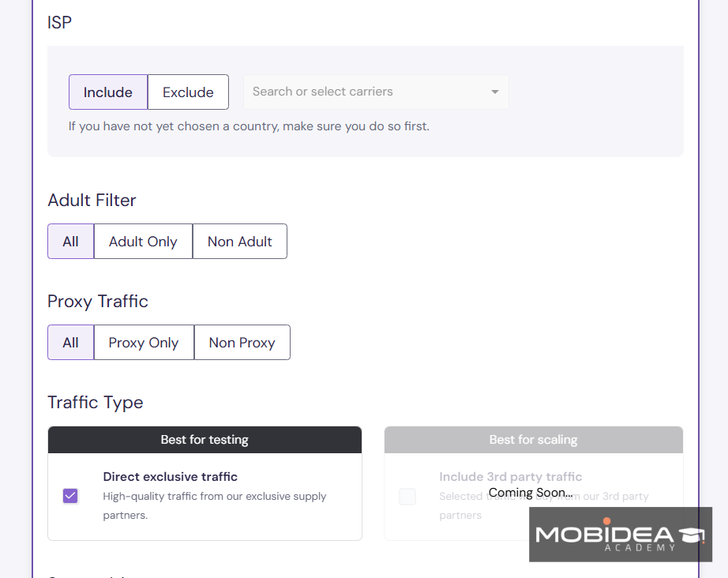Click the Traffic Type heading

[x=96, y=403]
